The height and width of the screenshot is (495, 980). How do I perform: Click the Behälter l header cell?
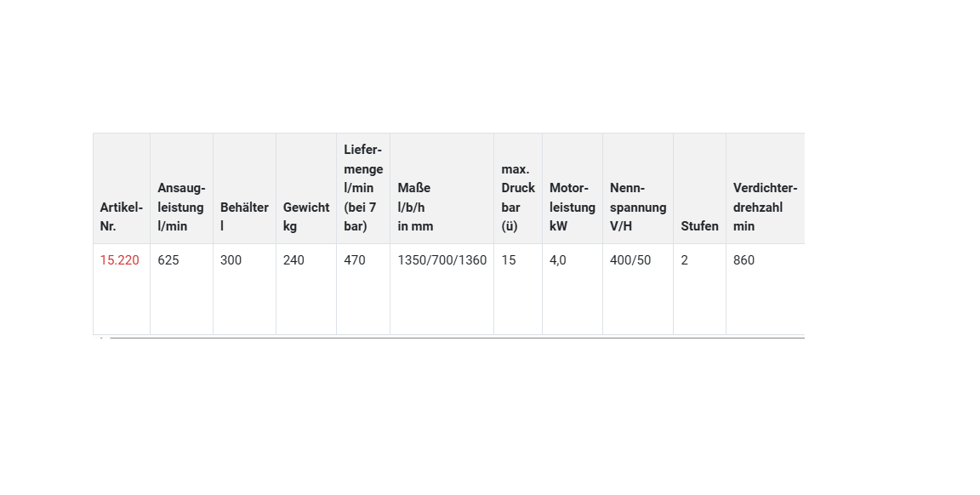point(244,217)
